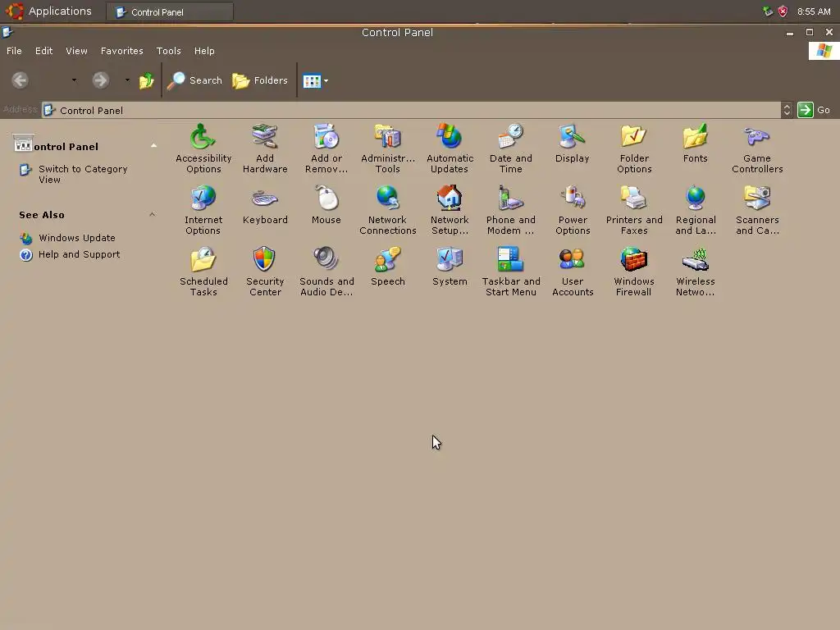
Task: Open Scanners and Cameras
Action: [x=757, y=210]
